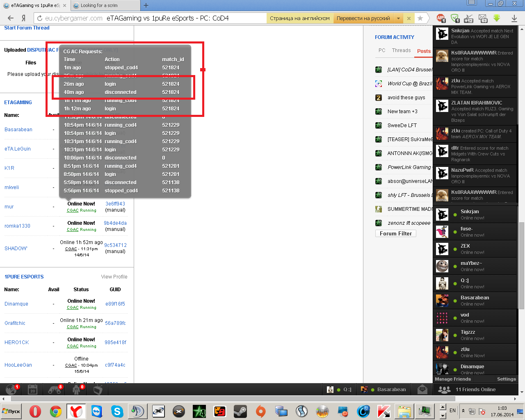Viewport: 525px width, 420px height.
Task: Click the robot icon with zero badge
Action: [x=77, y=389]
